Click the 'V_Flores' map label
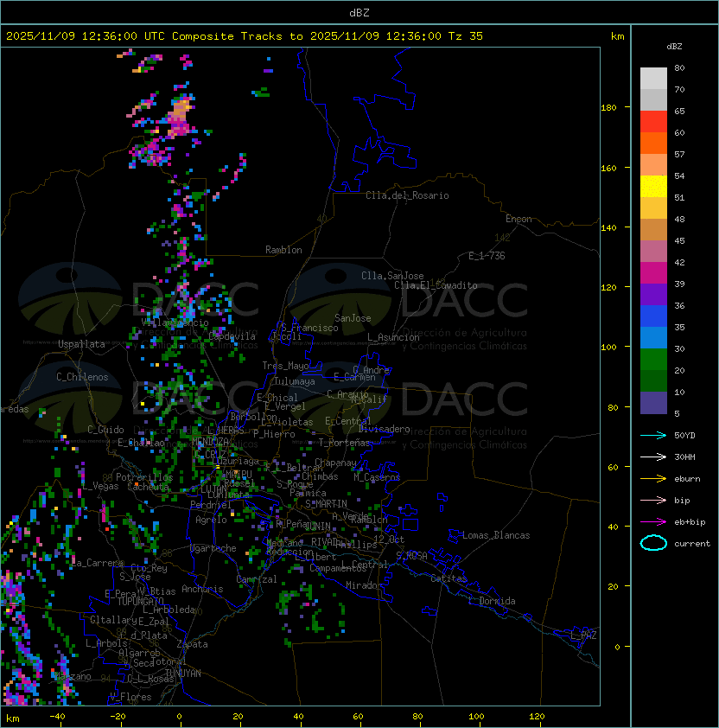719x728 pixels. (130, 697)
